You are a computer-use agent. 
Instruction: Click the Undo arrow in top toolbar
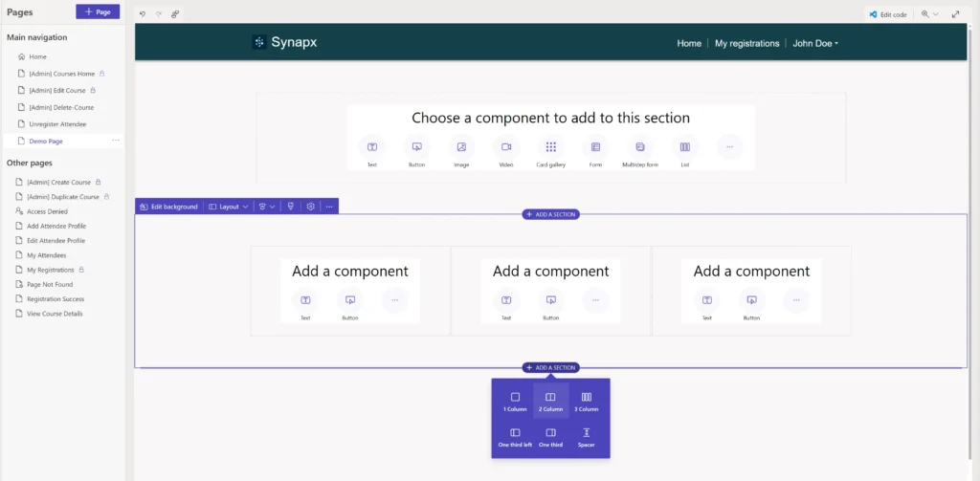(143, 14)
